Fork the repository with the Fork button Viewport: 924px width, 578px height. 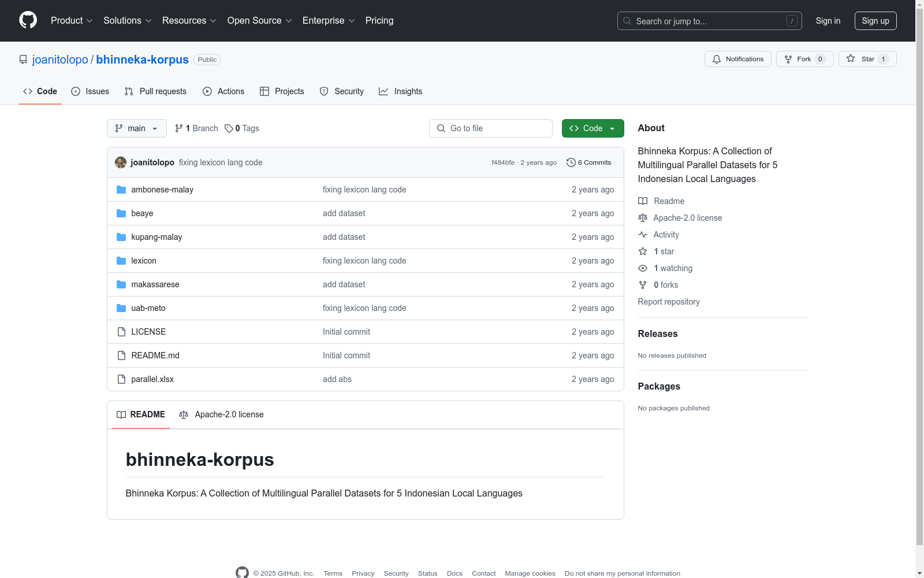tap(805, 59)
